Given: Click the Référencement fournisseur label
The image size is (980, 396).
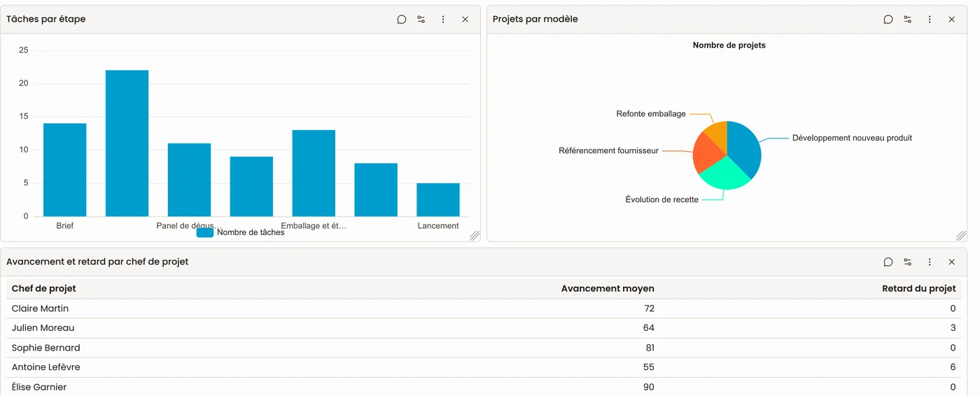Looking at the screenshot, I should tap(608, 151).
